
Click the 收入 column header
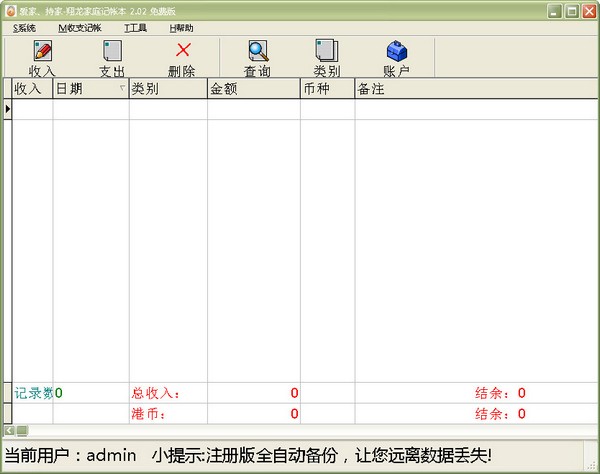pyautogui.click(x=32, y=89)
